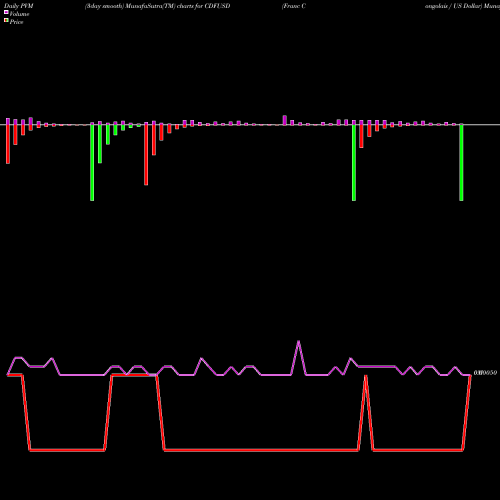Click the Volume legend color swatch
The image size is (500, 500).
coord(6,12)
